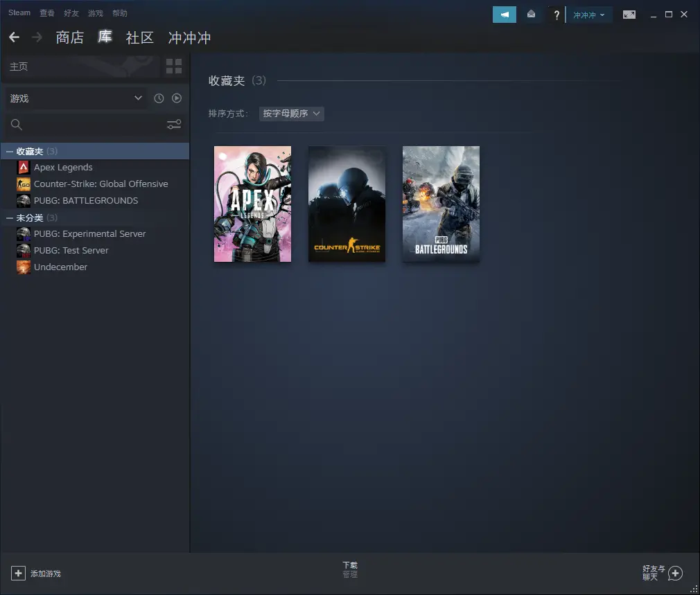Open the inbox envelope icon
Screen dimensions: 700x595
[x=532, y=15]
